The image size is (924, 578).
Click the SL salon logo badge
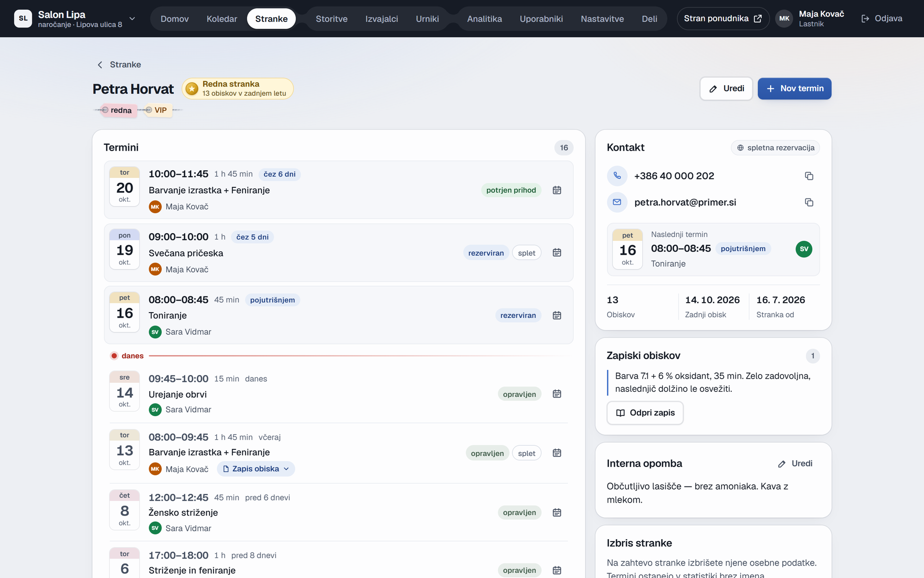click(x=23, y=18)
